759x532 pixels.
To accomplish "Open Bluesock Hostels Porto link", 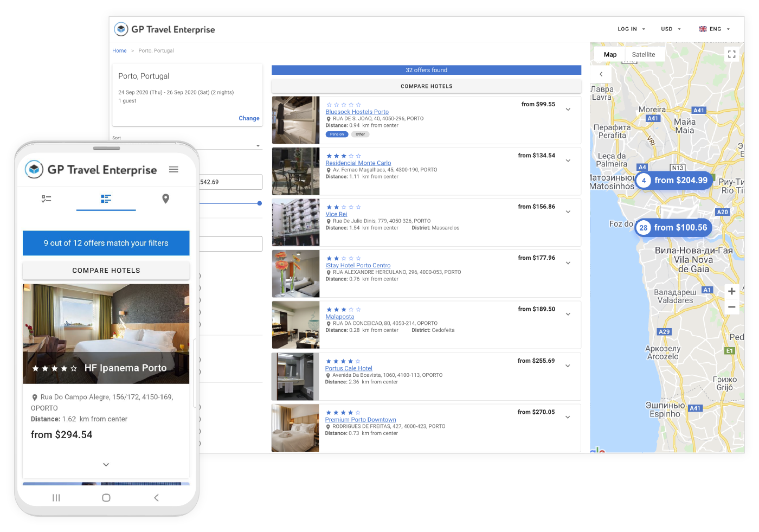I will (x=357, y=112).
